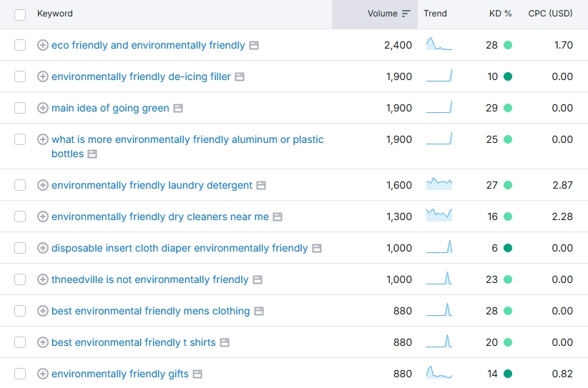This screenshot has width=588, height=388.
Task: Open SERP view for 'main idea of going green'
Action: (x=178, y=108)
